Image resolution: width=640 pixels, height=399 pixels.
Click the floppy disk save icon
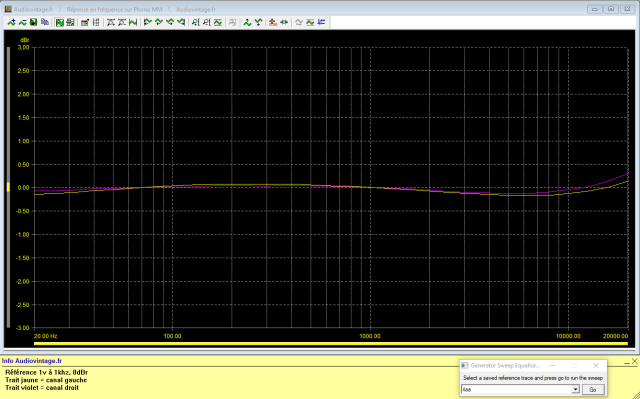click(33, 22)
